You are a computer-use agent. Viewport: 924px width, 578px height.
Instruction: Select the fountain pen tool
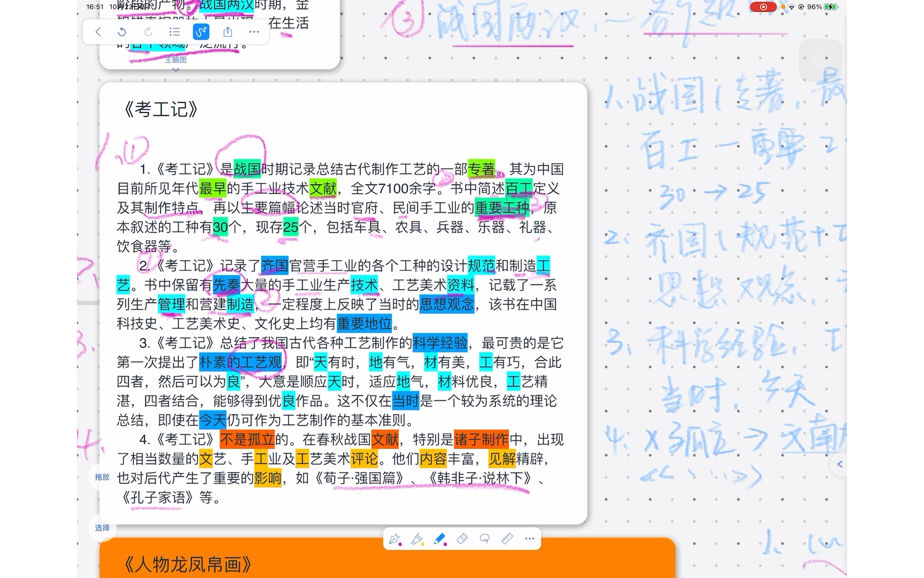pos(395,539)
